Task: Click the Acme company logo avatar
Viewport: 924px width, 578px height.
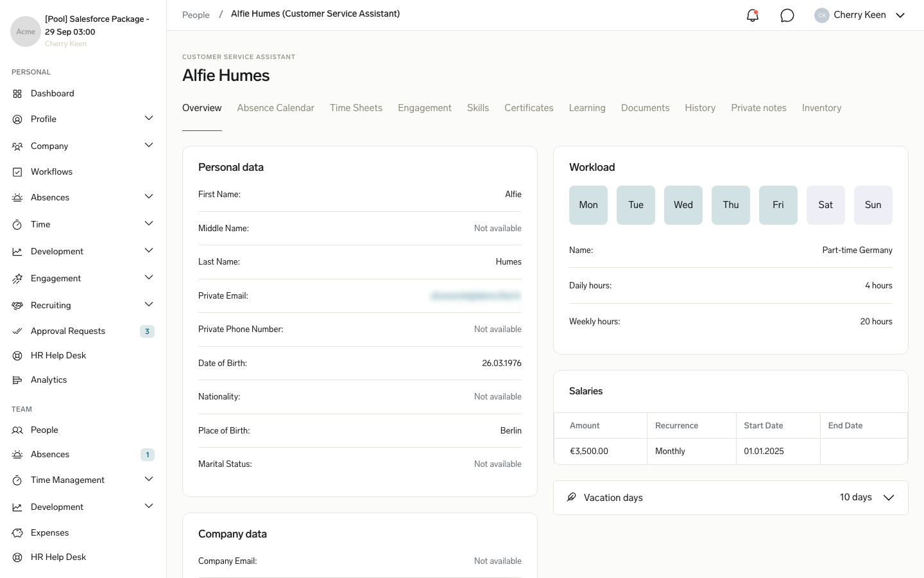Action: point(26,31)
